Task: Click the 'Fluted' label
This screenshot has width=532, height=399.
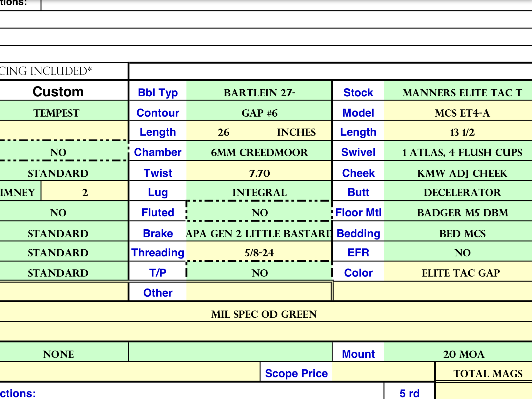Action: [158, 212]
